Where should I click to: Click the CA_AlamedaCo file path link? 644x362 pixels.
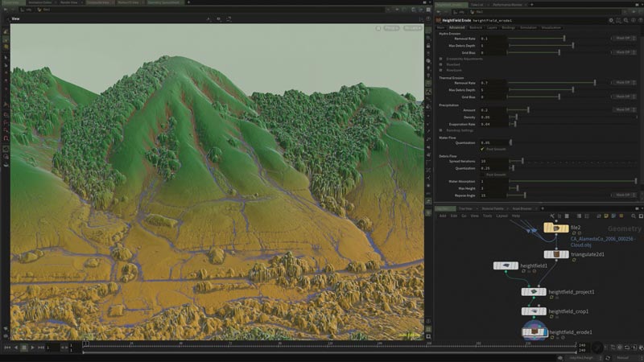coord(603,242)
